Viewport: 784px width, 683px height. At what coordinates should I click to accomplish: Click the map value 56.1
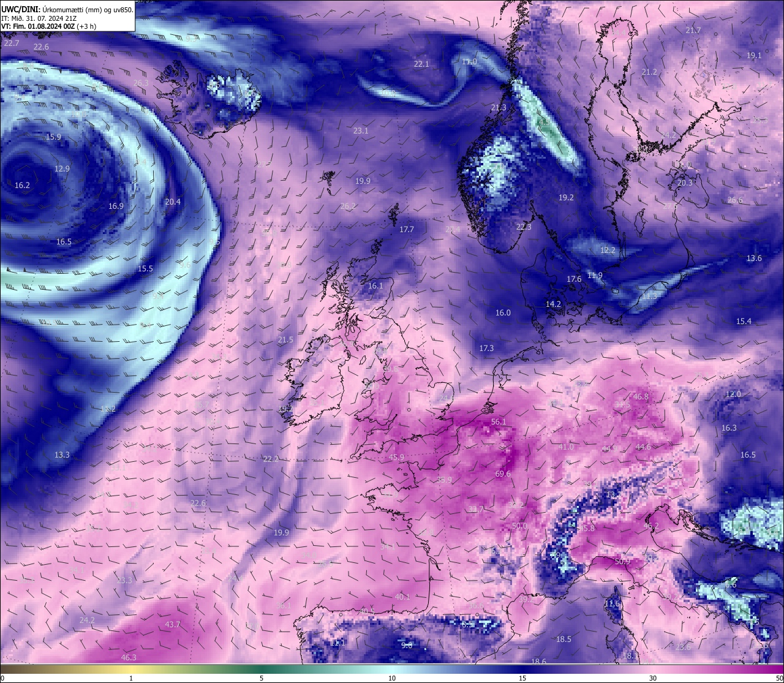coord(499,421)
